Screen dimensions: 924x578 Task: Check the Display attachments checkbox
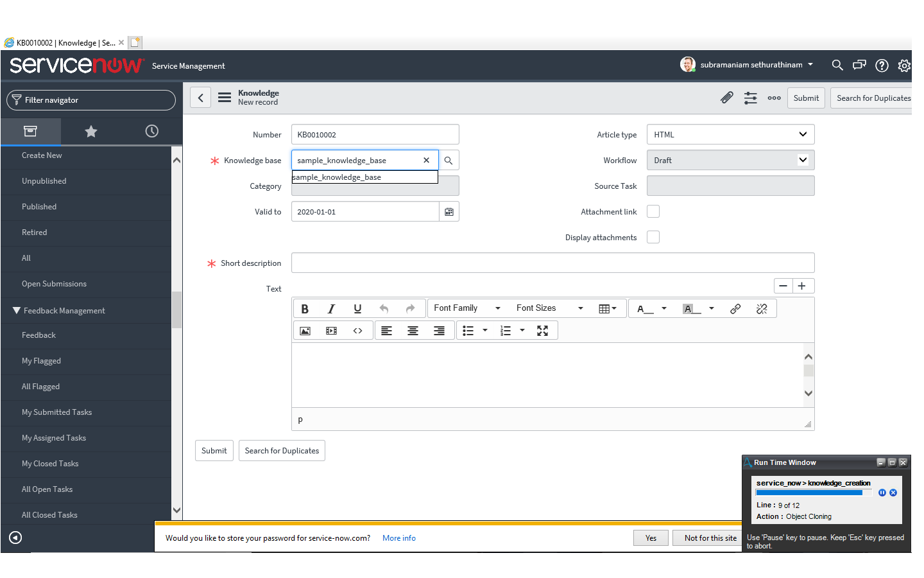click(653, 238)
